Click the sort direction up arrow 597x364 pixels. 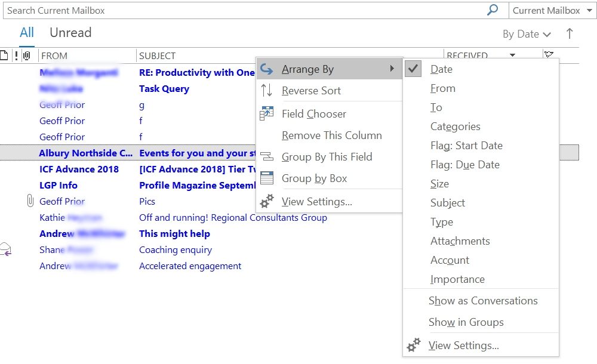click(569, 33)
